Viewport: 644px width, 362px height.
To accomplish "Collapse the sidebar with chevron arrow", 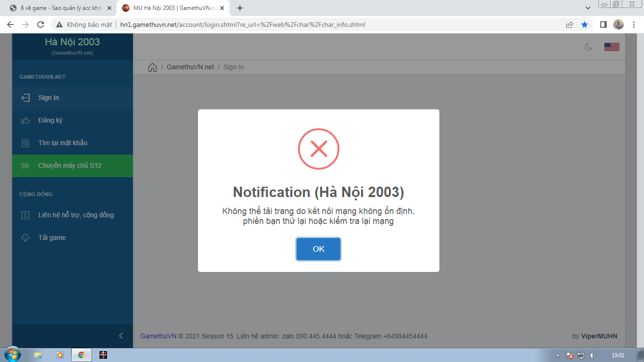I will 121,336.
